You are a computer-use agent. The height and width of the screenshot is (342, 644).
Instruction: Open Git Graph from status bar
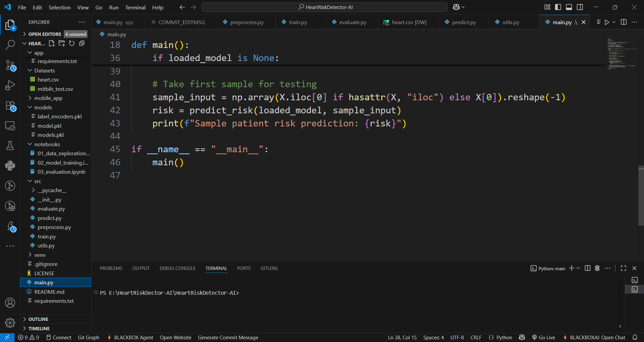click(89, 338)
